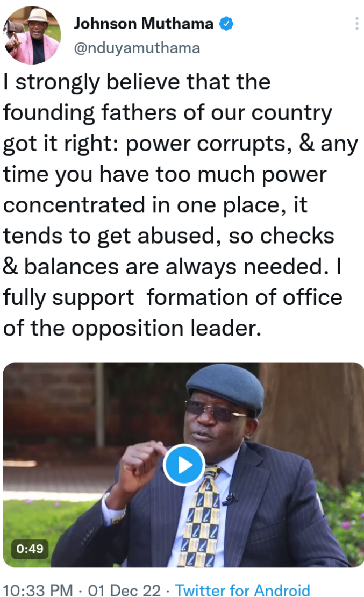Click the tweet's first line 'I strongly believe that the'
Viewport: 364px width, 597px height.
137,82
